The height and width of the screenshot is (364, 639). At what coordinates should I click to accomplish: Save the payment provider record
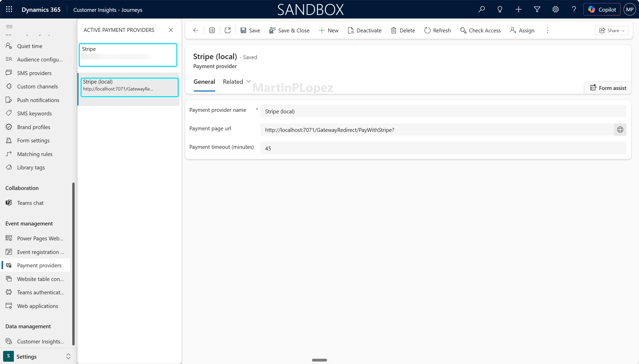(250, 30)
